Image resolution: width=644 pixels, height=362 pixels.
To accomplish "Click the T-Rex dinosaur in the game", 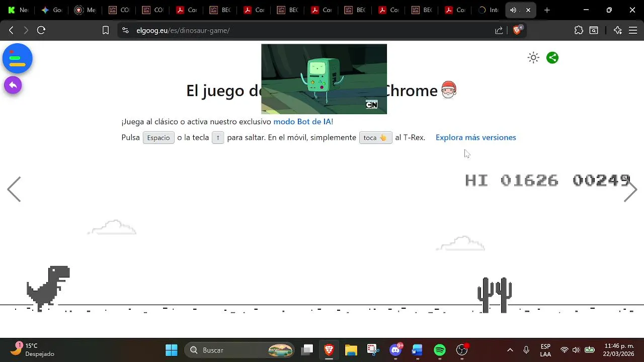I will [48, 288].
